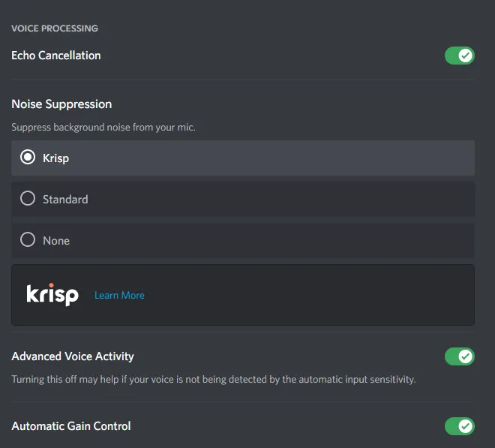Click the checkmark icon on Echo Cancellation switch
The image size is (495, 448).
click(466, 56)
